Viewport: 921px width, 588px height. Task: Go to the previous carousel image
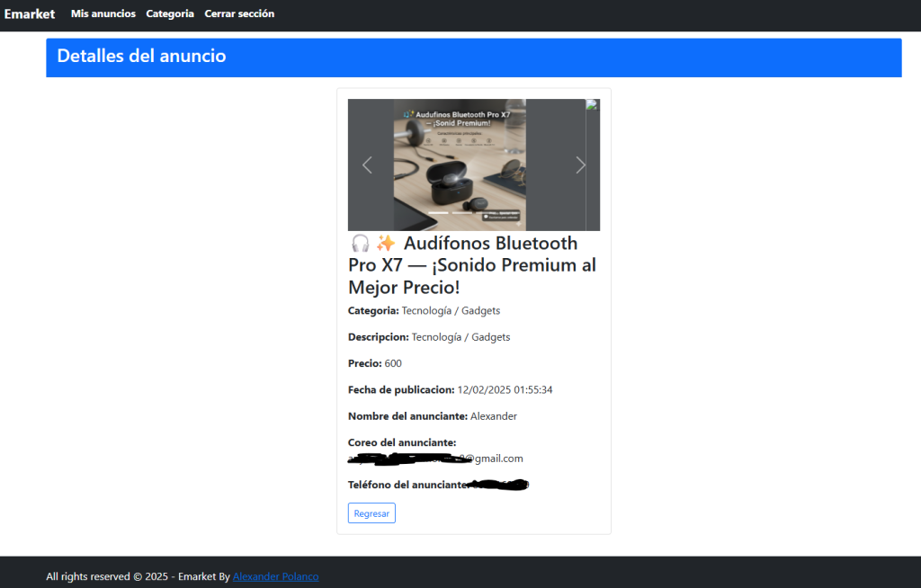(x=366, y=165)
